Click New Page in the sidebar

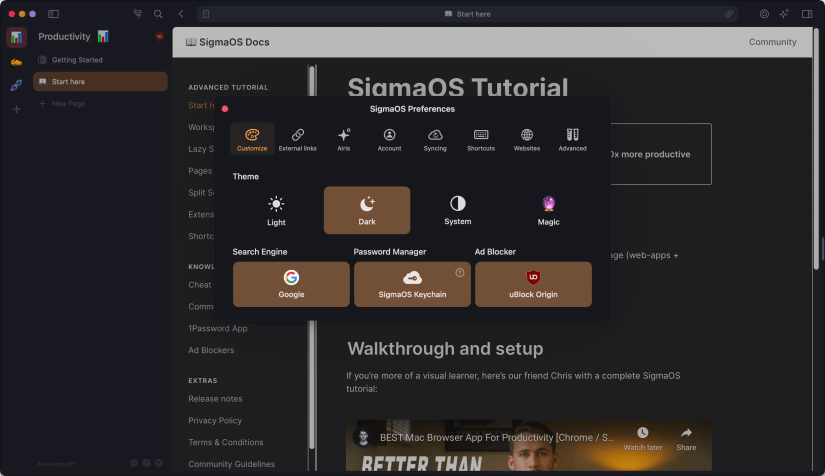pos(100,104)
